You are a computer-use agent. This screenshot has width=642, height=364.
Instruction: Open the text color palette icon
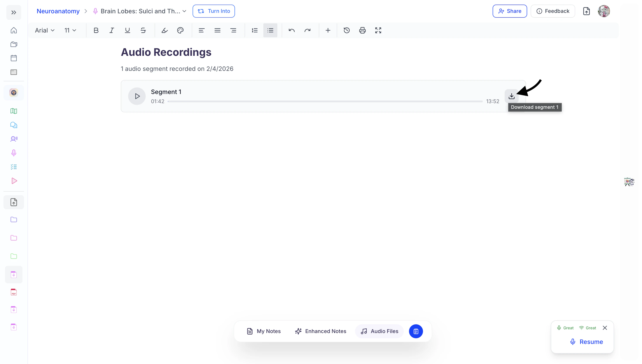[x=180, y=30]
